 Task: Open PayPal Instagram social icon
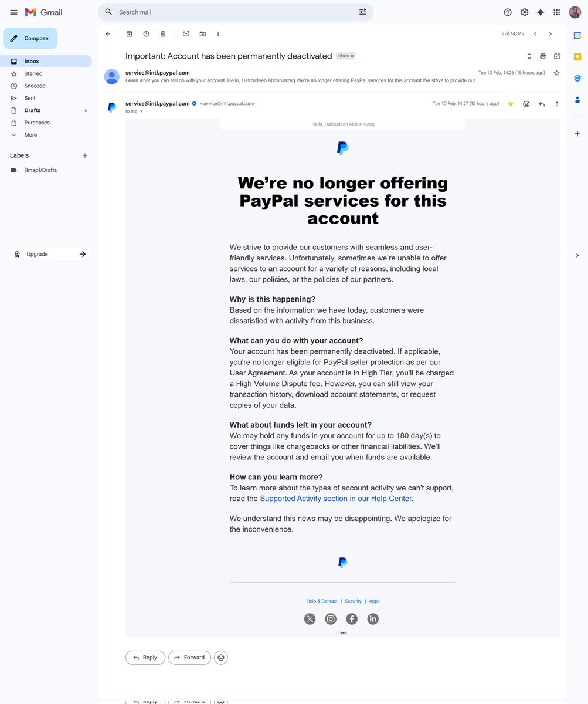331,619
